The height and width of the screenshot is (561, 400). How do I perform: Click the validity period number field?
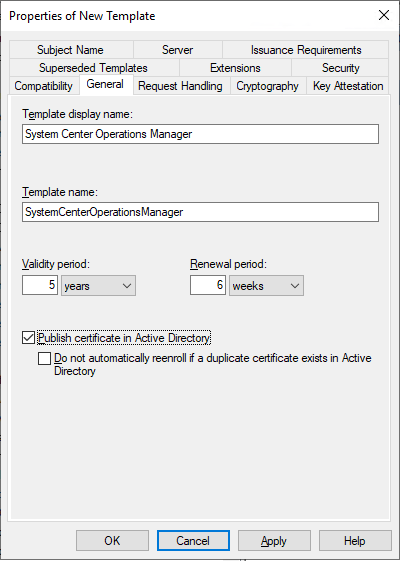click(40, 285)
